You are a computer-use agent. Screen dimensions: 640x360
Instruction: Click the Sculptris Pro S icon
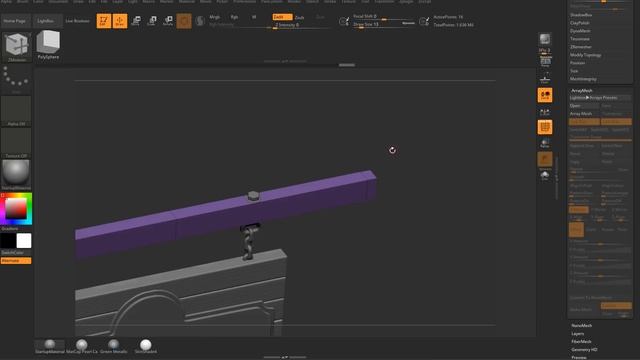200,21
